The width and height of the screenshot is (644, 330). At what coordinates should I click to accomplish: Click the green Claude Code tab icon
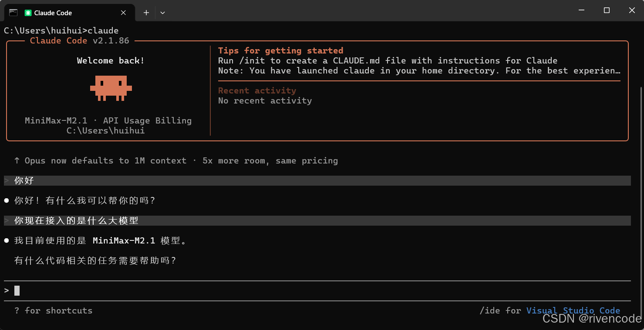tap(28, 13)
